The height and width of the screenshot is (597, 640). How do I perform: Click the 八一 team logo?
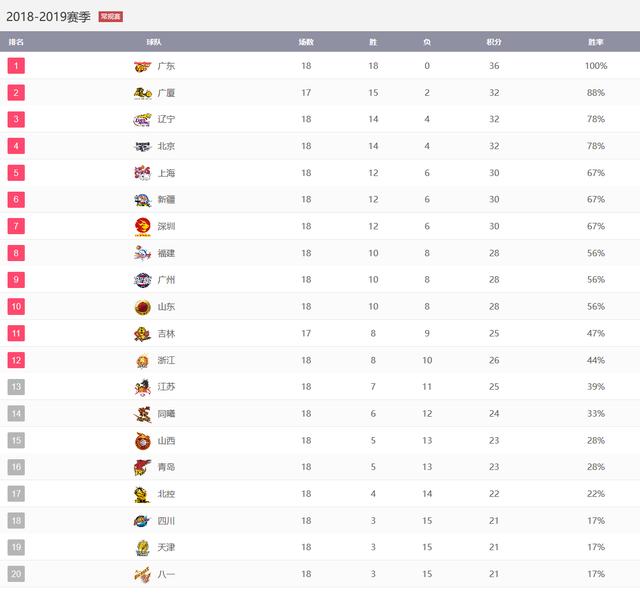[x=142, y=575]
